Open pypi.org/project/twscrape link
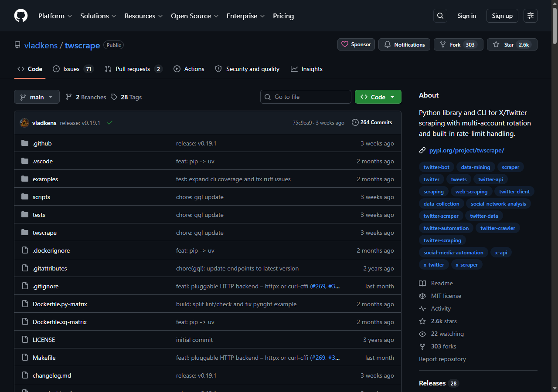The width and height of the screenshot is (558, 392). 466,150
